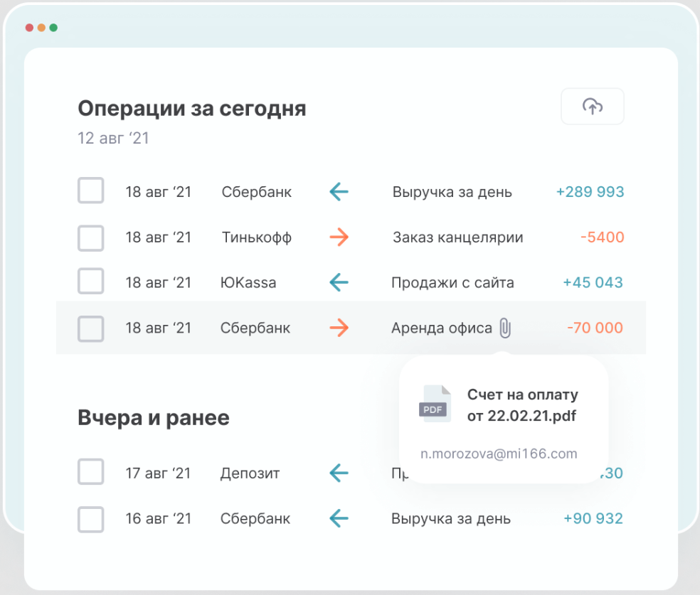Click Сбербанк in the Аренда офиса row
This screenshot has width=700, height=595.
click(x=255, y=328)
